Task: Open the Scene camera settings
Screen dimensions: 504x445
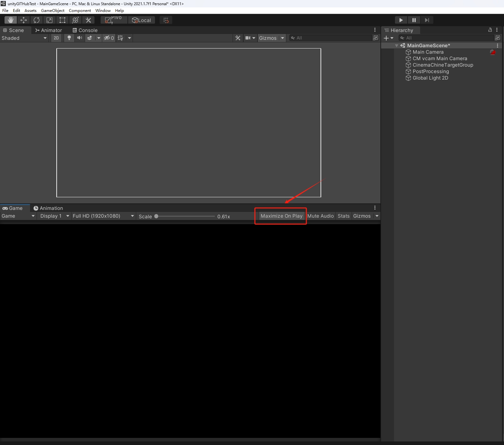Action: tap(250, 38)
